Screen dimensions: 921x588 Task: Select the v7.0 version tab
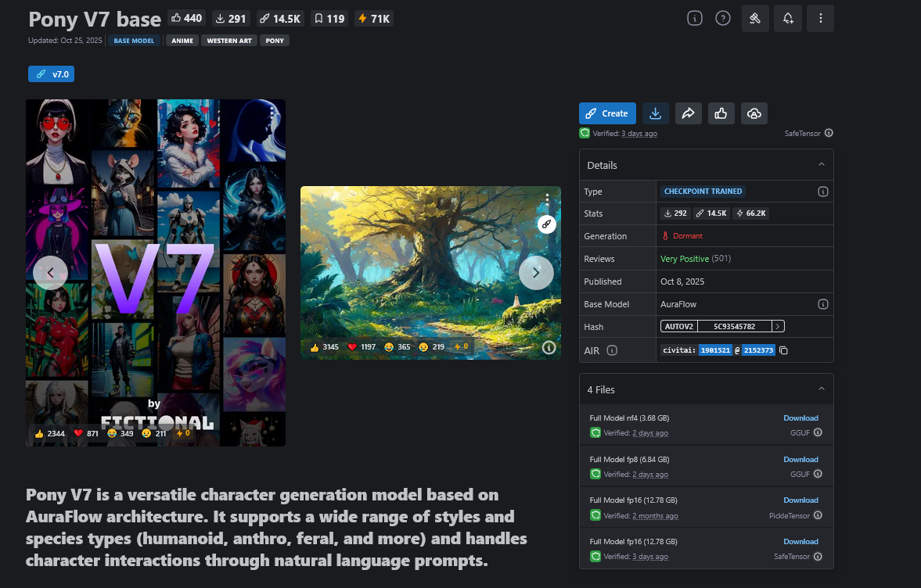(51, 74)
